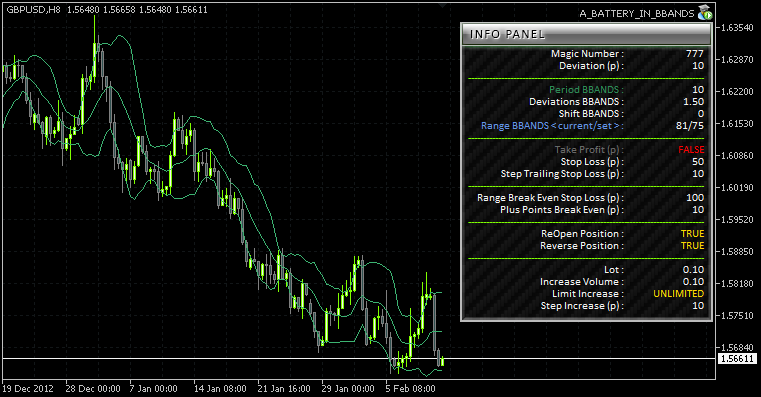The width and height of the screenshot is (761, 397).
Task: Select the 81/75 range value
Action: pos(690,126)
